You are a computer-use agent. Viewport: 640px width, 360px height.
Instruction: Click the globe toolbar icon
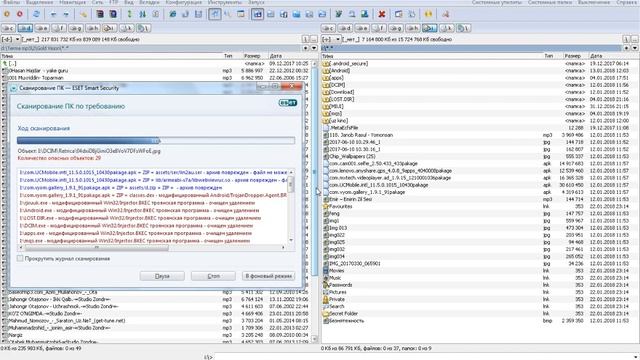(x=173, y=14)
